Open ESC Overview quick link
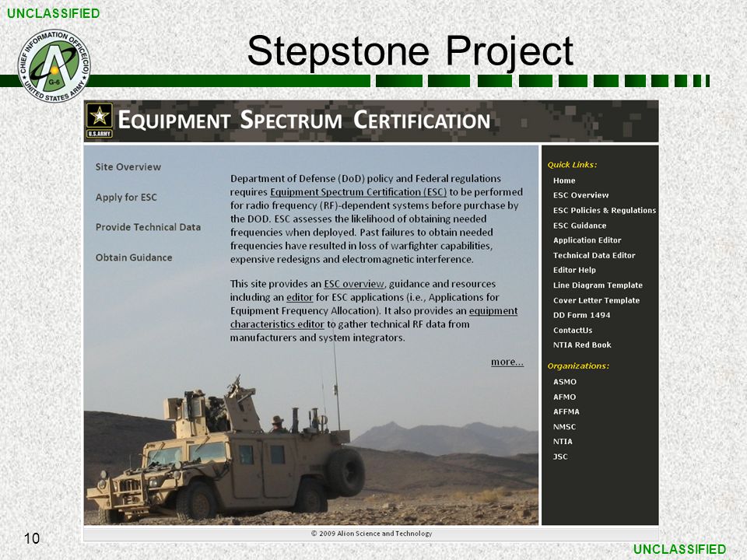The height and width of the screenshot is (560, 747). pos(580,195)
